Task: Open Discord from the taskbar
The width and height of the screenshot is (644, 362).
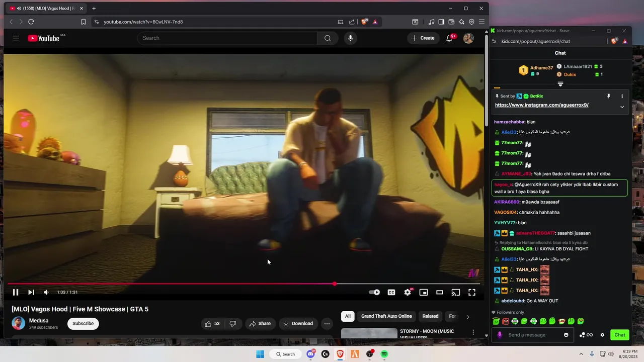Action: point(311,354)
